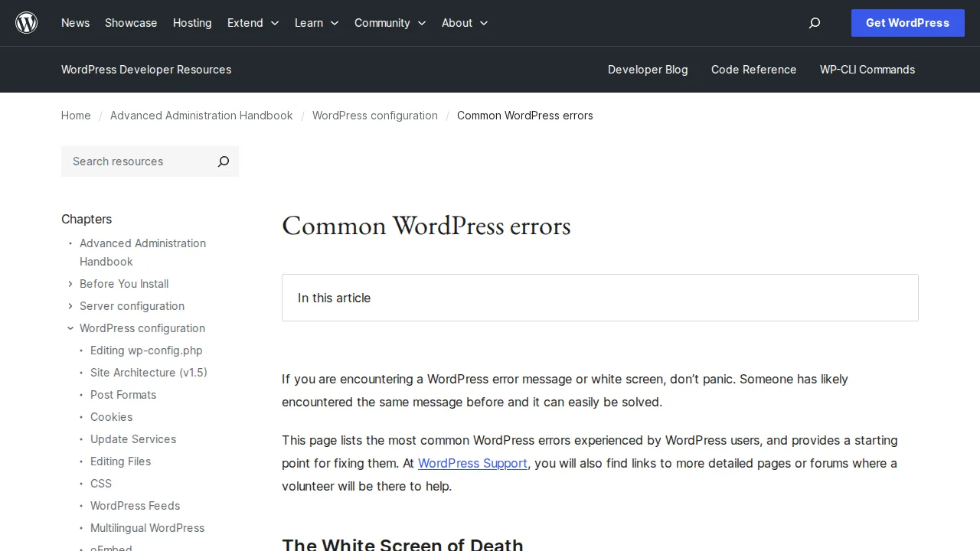Screen dimensions: 980x551
Task: Navigate to Code Reference
Action: [753, 70]
